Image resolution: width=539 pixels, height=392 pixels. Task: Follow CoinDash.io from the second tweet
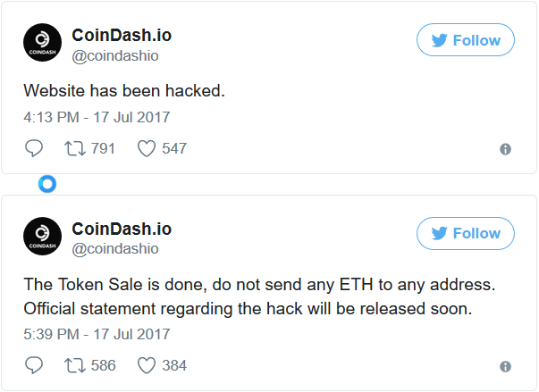click(466, 233)
